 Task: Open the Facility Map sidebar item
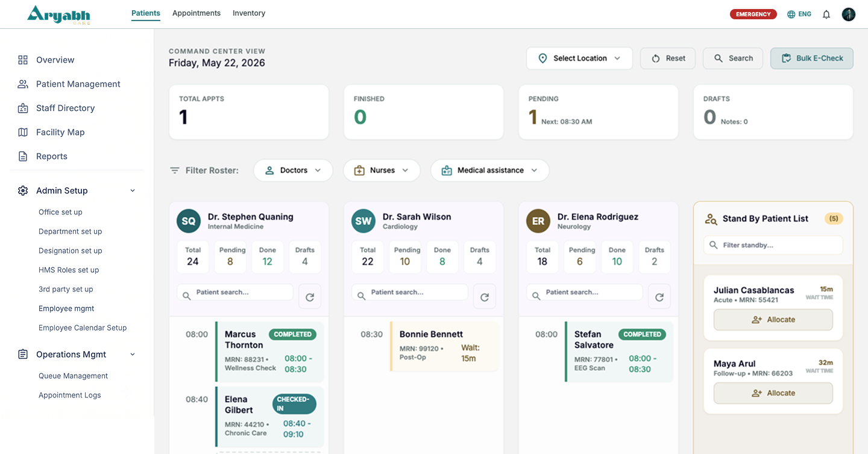pyautogui.click(x=60, y=132)
